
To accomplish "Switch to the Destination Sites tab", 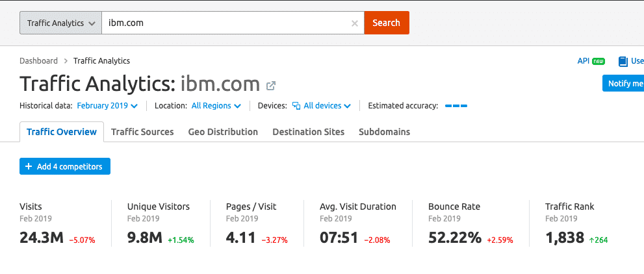I will click(309, 132).
